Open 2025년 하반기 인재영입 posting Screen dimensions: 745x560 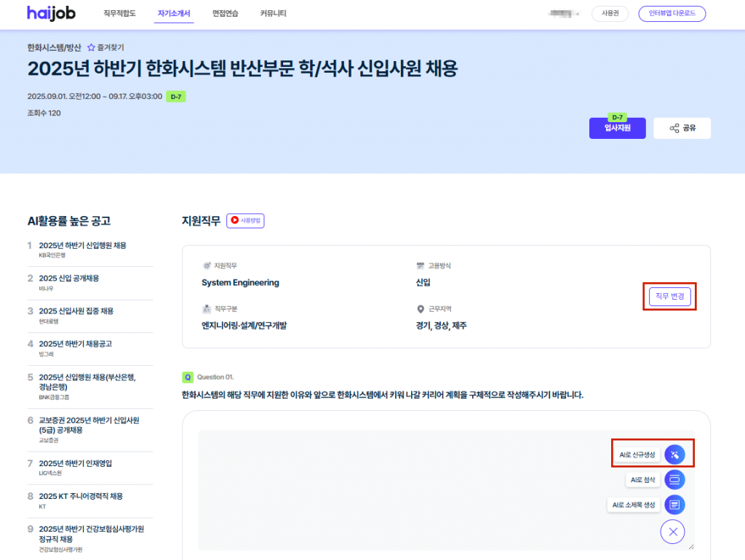coord(76,463)
